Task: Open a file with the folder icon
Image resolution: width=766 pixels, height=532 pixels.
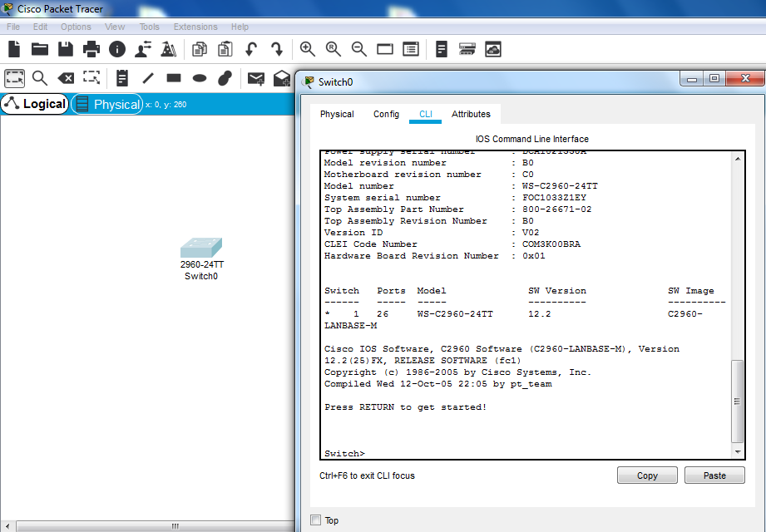Action: click(x=39, y=49)
